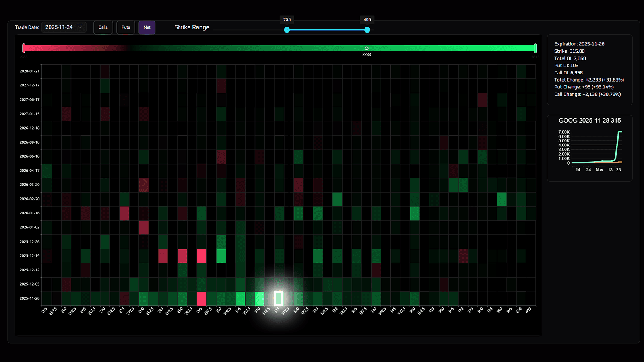
Task: Switch to Puts view
Action: point(126,27)
